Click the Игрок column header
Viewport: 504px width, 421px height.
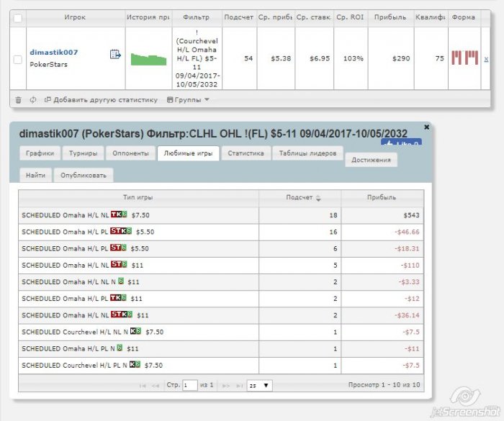click(x=75, y=18)
